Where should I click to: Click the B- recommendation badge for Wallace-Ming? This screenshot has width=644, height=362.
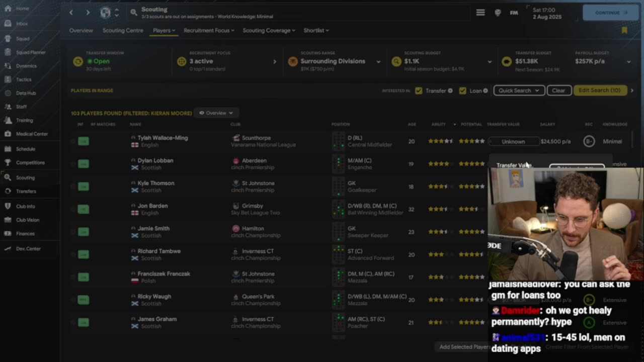[589, 141]
